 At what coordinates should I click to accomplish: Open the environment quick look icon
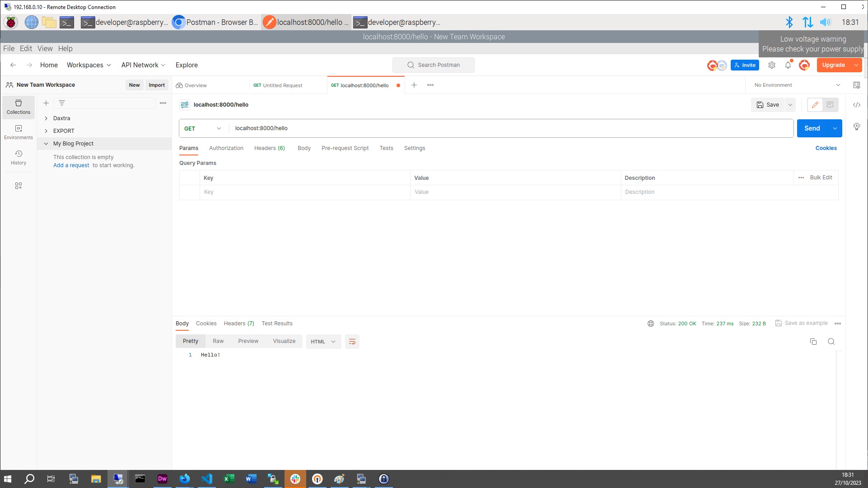857,85
